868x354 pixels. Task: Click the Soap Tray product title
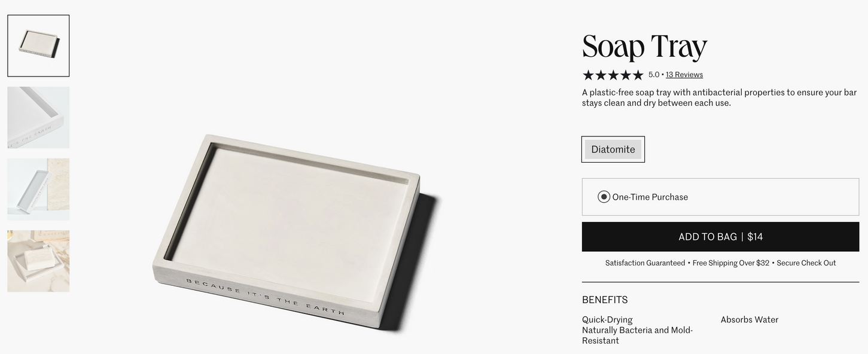tap(644, 47)
